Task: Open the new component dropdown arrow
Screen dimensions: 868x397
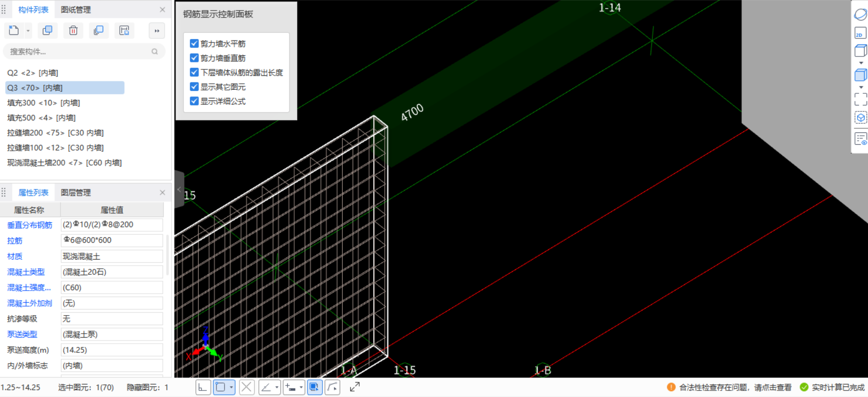Action: [28, 31]
